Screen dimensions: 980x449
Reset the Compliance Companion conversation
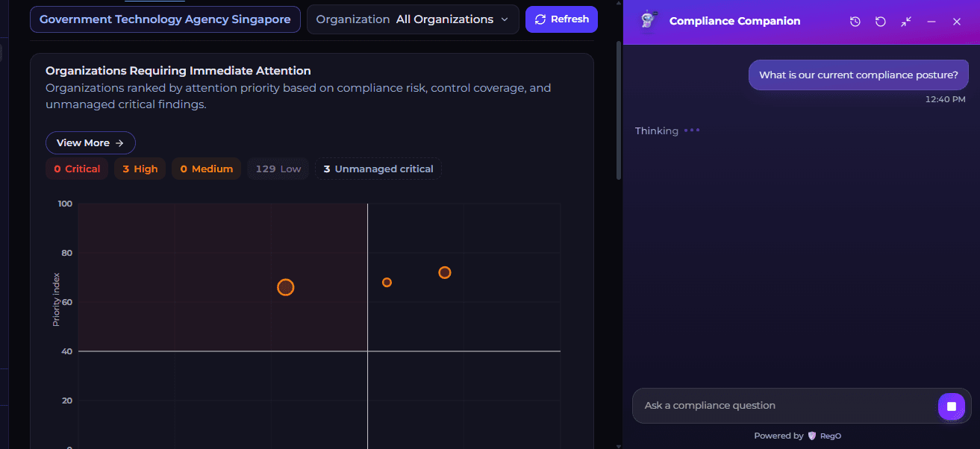(x=881, y=22)
